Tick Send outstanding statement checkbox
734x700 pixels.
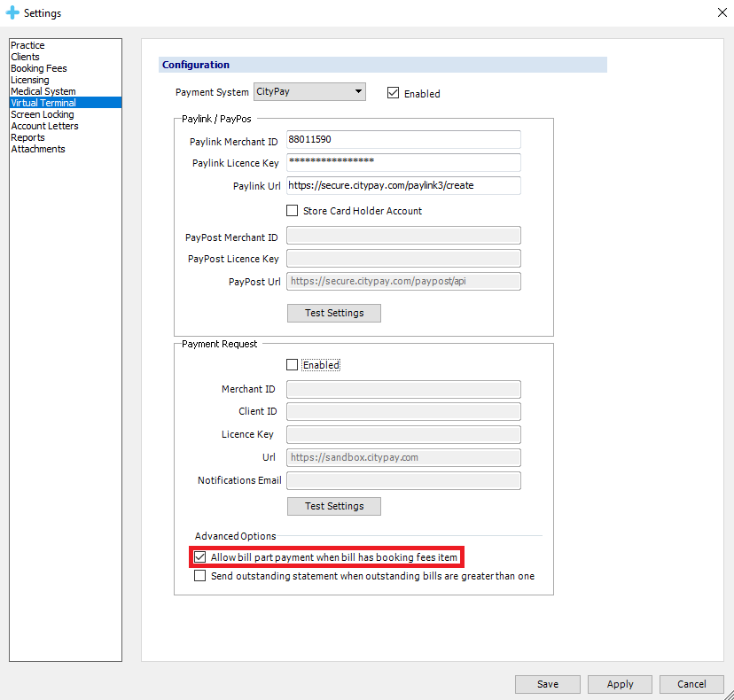tap(200, 576)
